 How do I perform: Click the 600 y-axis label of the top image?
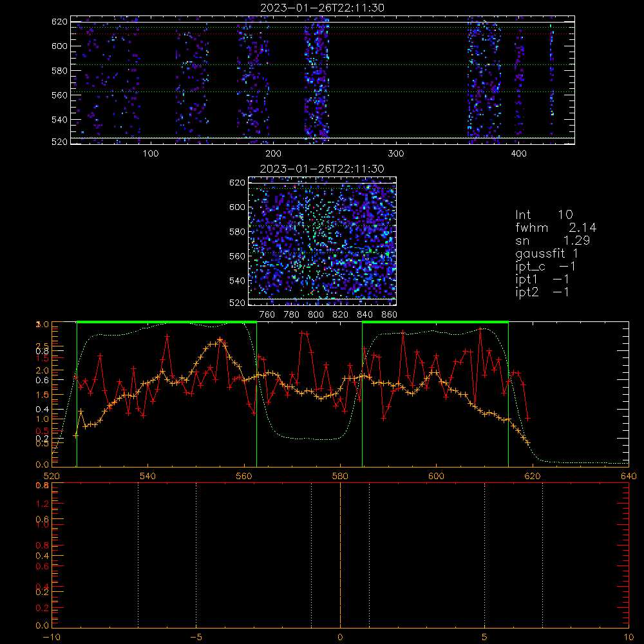pyautogui.click(x=59, y=46)
